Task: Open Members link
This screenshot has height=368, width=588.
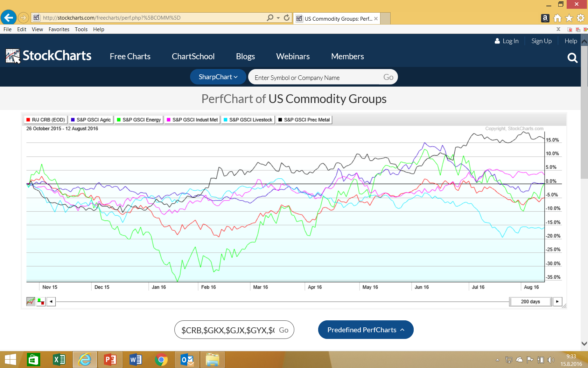Action: tap(348, 56)
